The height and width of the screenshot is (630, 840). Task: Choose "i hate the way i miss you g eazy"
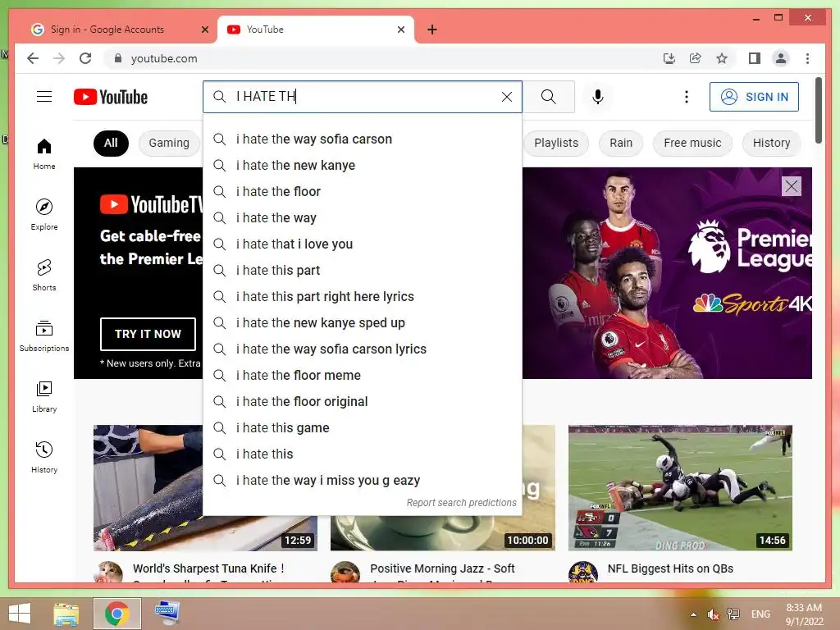coord(362,481)
